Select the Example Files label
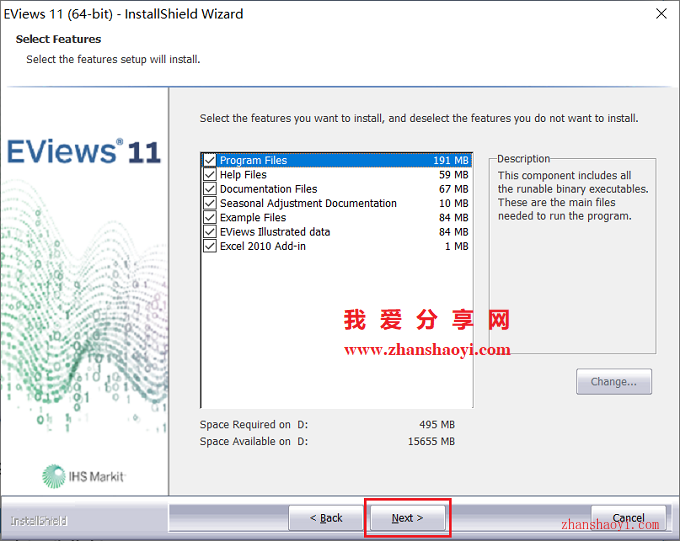This screenshot has width=680, height=541. [253, 217]
